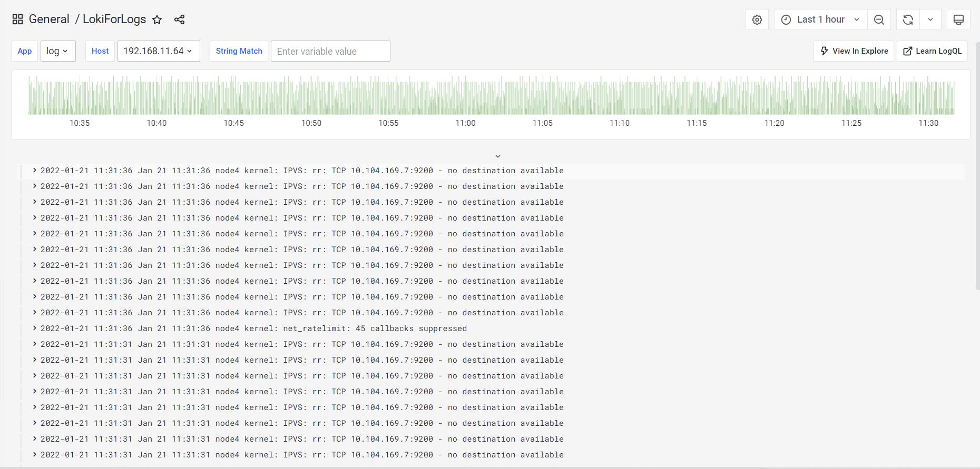Open the Learn LogQL link
This screenshot has width=980, height=469.
click(932, 51)
